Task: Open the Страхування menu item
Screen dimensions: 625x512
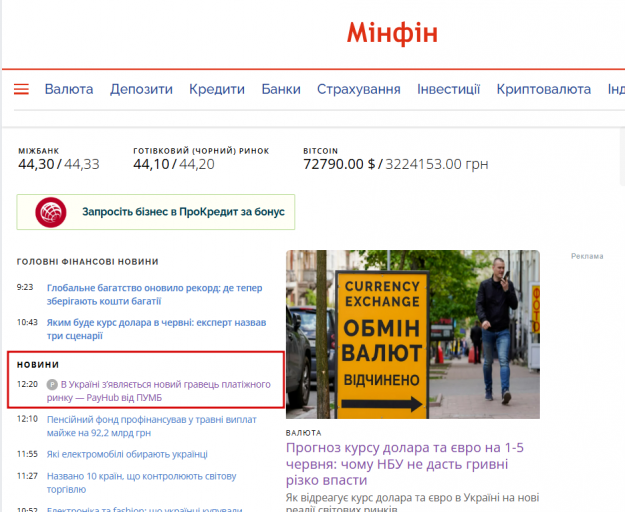Action: (x=359, y=89)
